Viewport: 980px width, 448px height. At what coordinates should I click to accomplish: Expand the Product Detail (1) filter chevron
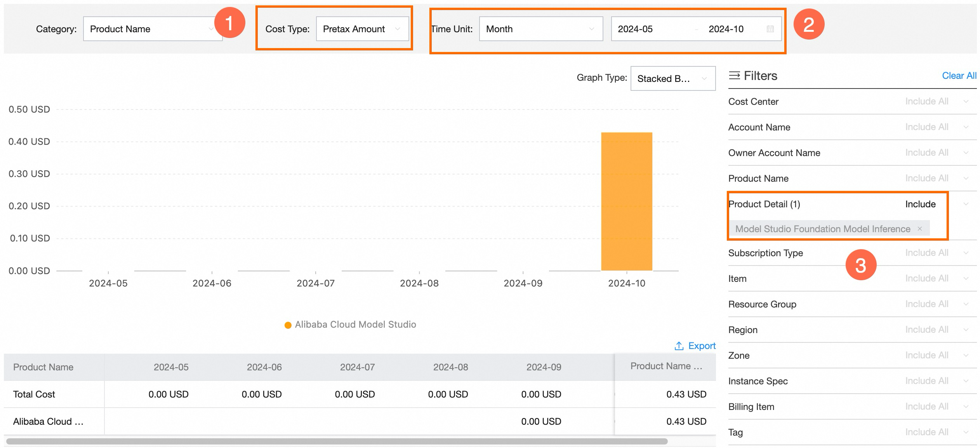tap(966, 204)
